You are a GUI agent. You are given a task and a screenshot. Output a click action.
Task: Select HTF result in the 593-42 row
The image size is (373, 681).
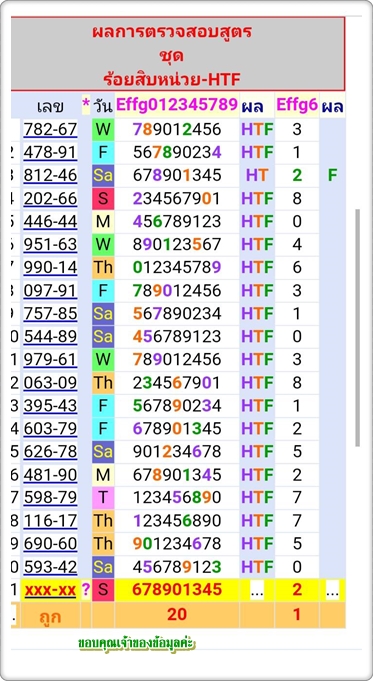pyautogui.click(x=257, y=567)
